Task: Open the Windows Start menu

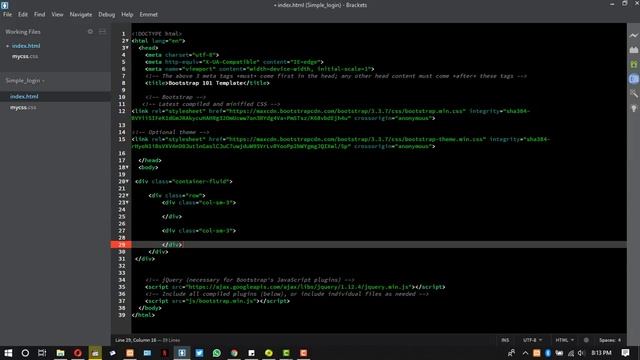Action: click(8, 353)
